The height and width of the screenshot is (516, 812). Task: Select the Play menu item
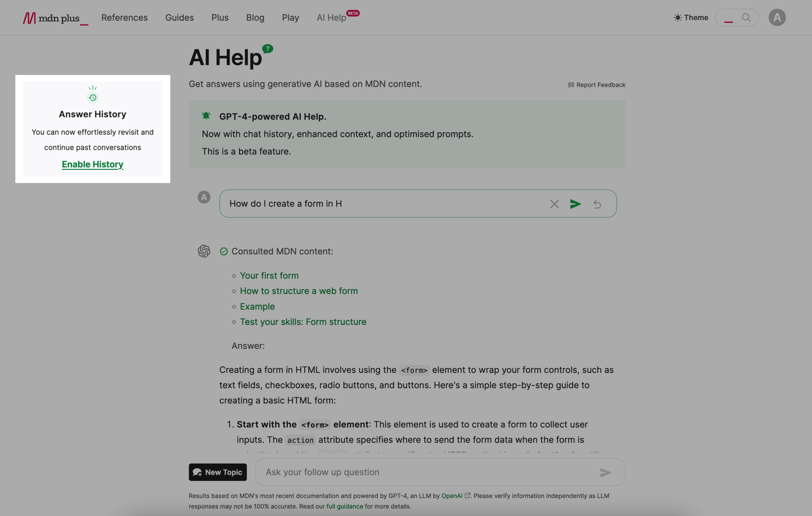point(290,17)
